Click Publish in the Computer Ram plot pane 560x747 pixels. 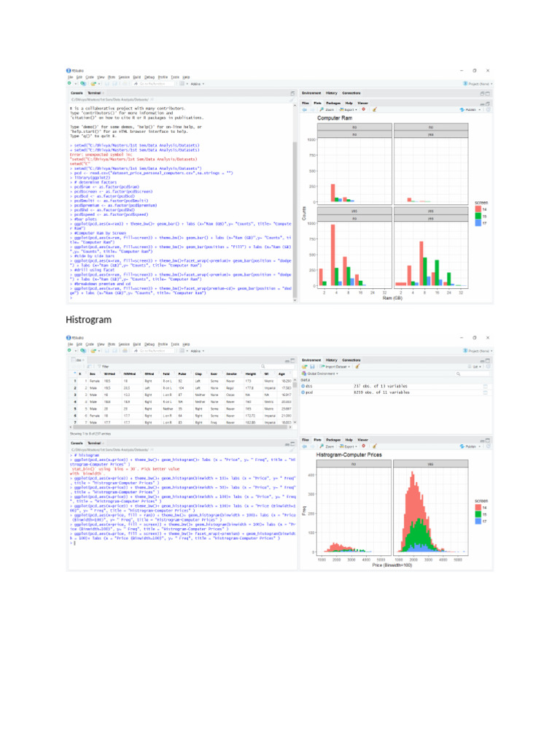470,109
